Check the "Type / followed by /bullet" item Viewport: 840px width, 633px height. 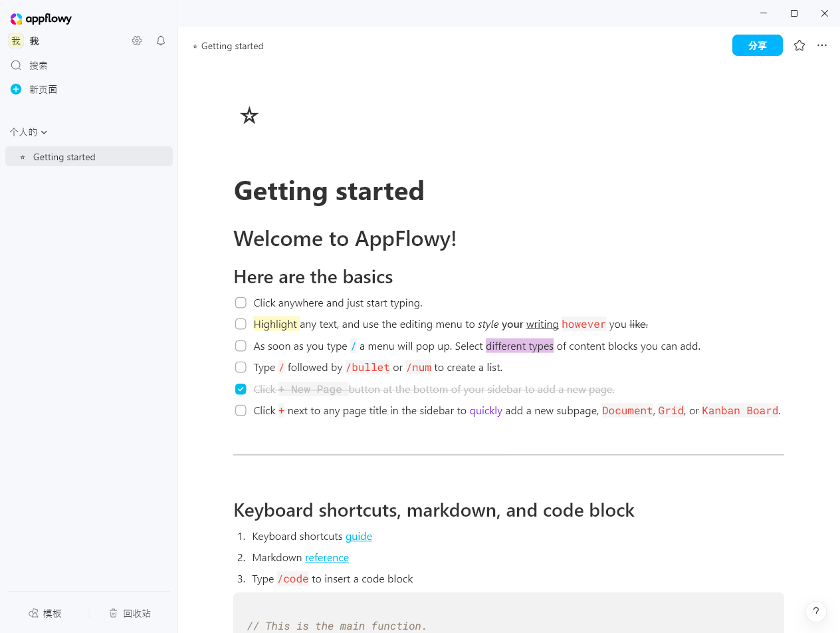click(x=241, y=367)
